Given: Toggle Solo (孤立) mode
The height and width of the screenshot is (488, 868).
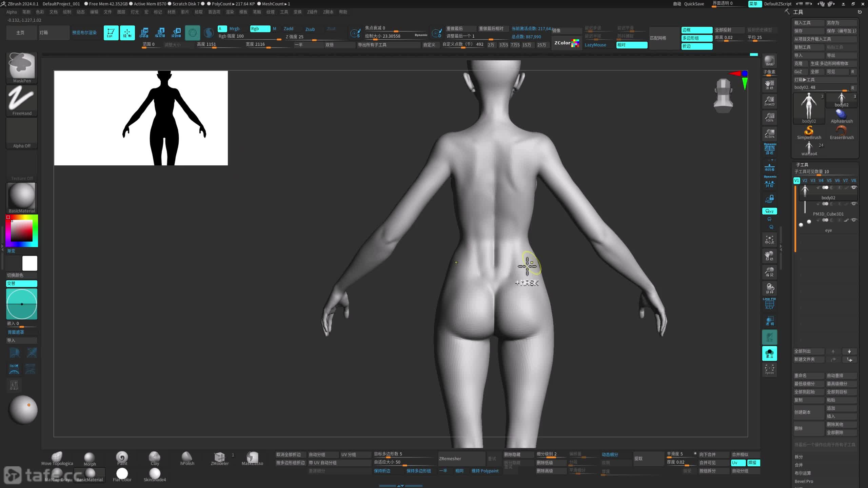Looking at the screenshot, I should pos(769,353).
